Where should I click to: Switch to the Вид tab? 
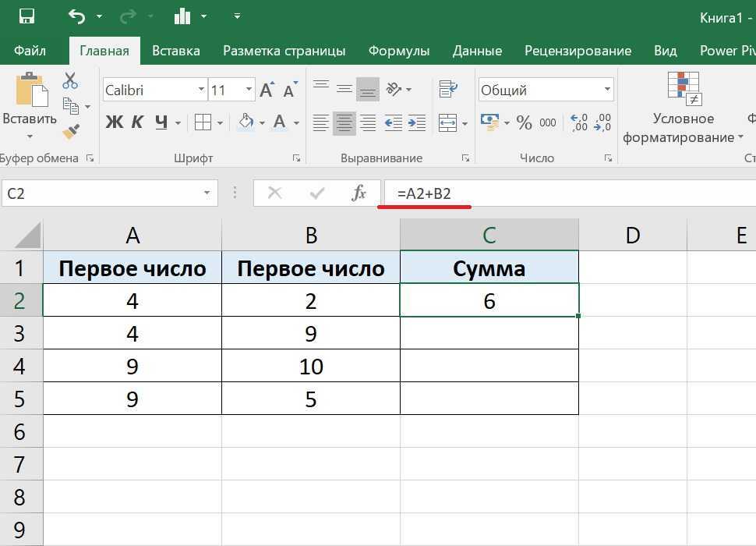tap(666, 51)
